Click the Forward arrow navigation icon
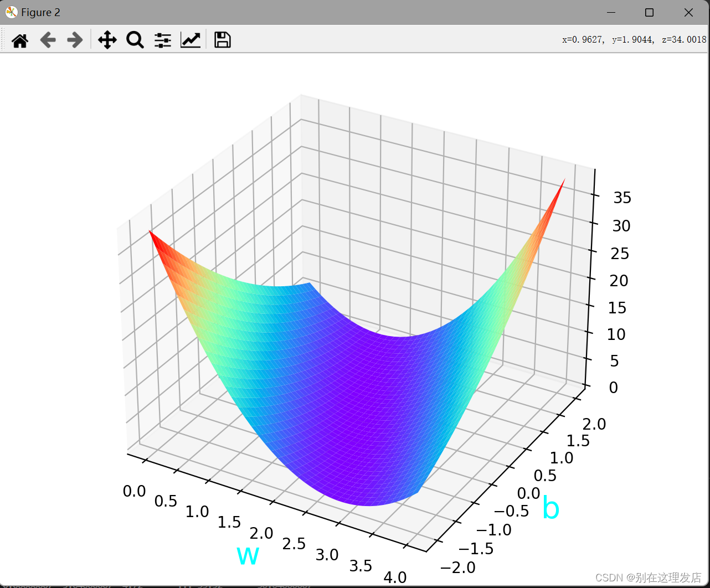 (x=74, y=39)
